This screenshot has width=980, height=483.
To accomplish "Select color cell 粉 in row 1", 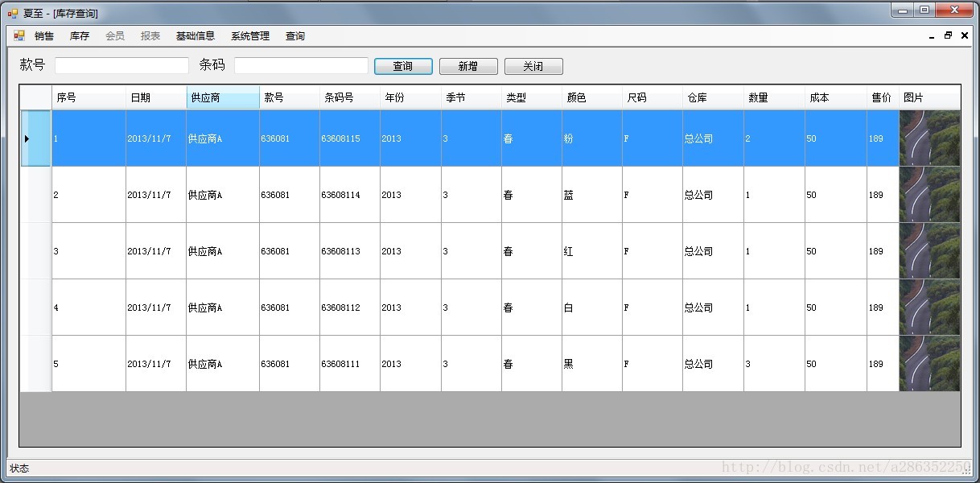I will 592,138.
